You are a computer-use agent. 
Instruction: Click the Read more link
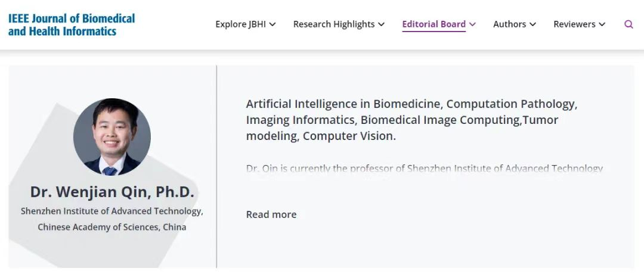coord(271,214)
